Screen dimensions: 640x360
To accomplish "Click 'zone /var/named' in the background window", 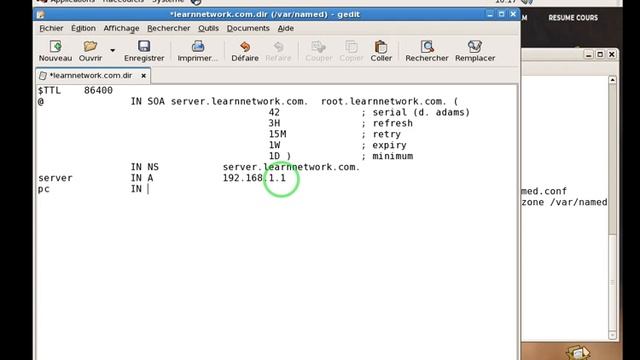I will (x=564, y=202).
